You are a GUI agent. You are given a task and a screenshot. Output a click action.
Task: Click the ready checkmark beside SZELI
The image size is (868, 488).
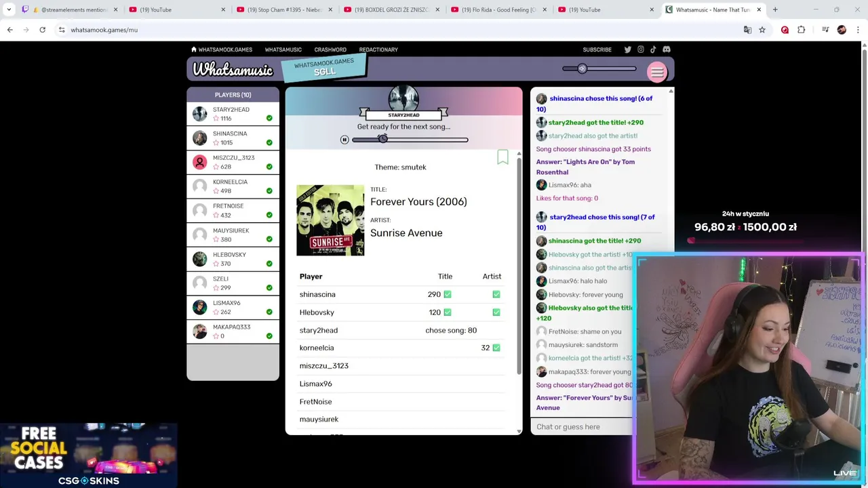(x=269, y=287)
